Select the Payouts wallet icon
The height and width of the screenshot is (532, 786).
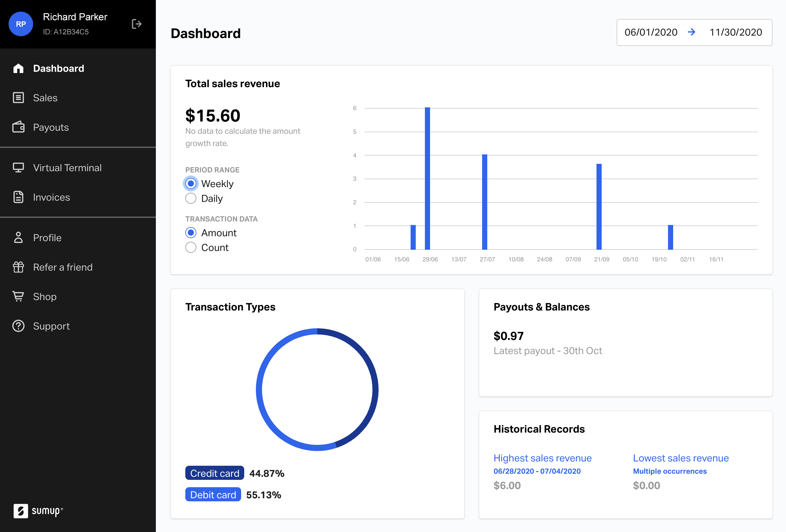[x=18, y=127]
